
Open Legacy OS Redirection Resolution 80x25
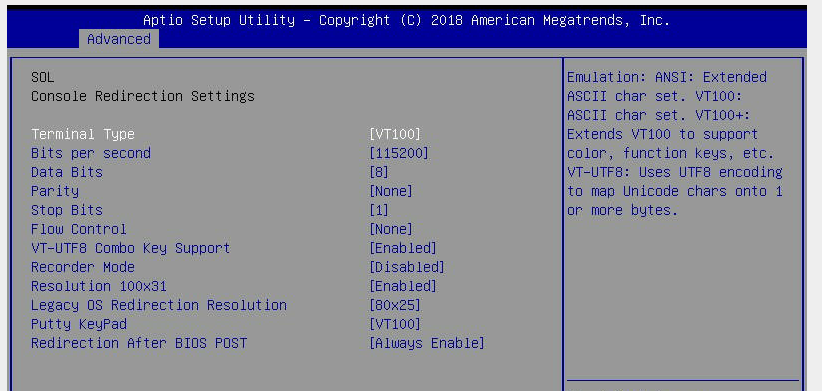tap(395, 305)
